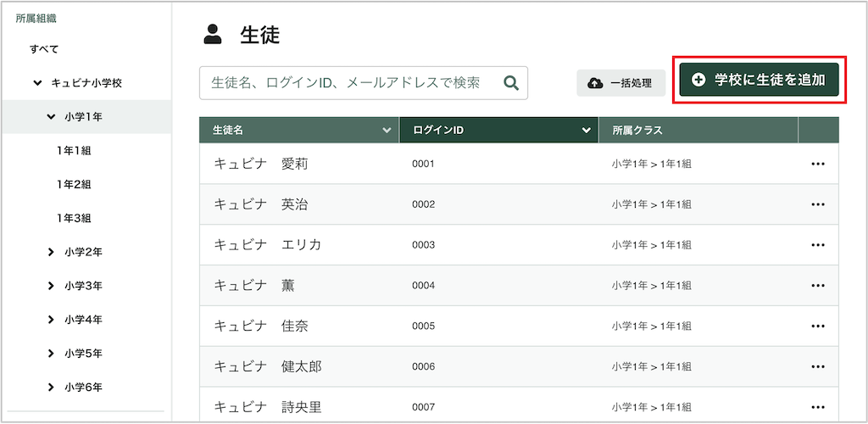Click class cell in 0004 row
The height and width of the screenshot is (424, 868).
click(652, 286)
